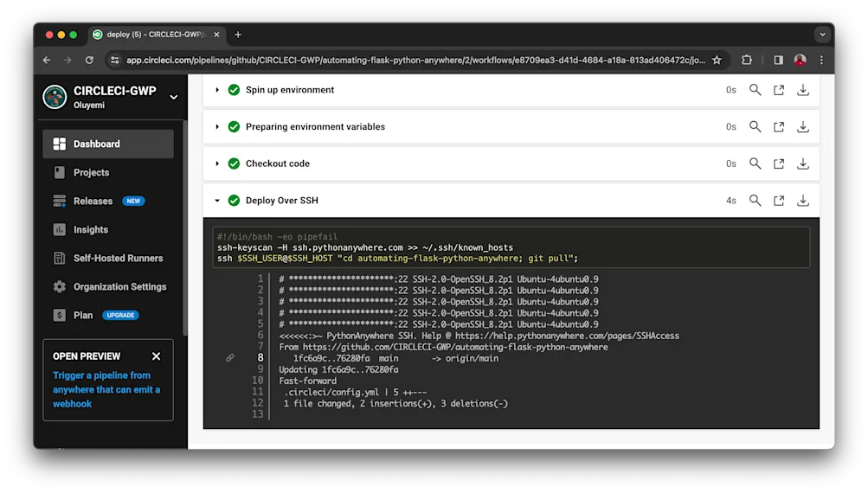The width and height of the screenshot is (868, 493).
Task: Click the UPGRADE badge next to Plan
Action: [120, 316]
